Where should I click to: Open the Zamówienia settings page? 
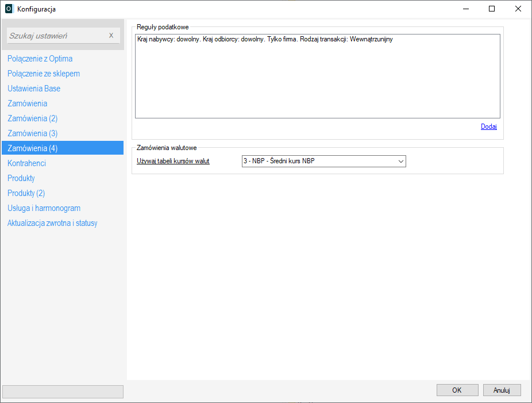(x=27, y=103)
